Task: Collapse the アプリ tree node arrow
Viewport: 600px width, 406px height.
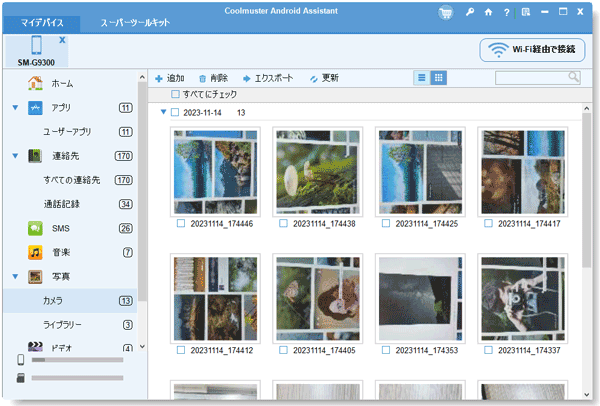Action: click(x=15, y=108)
